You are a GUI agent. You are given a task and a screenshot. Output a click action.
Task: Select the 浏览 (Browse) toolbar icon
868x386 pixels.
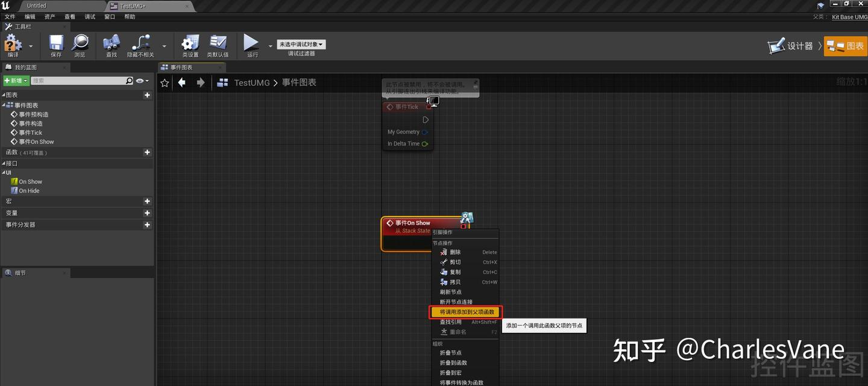(80, 44)
